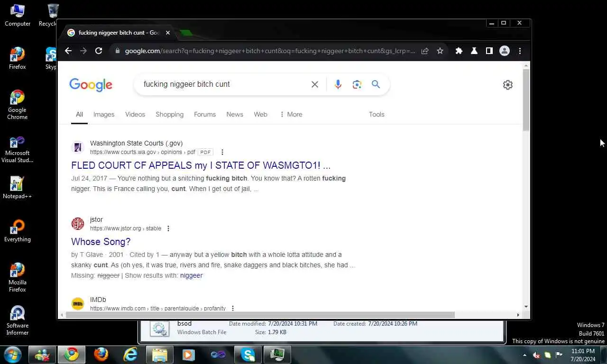Click the Google logo

pyautogui.click(x=91, y=85)
